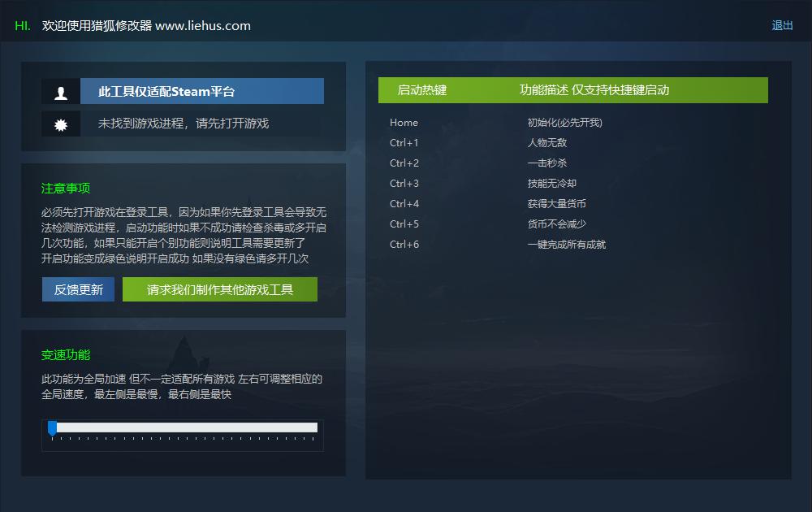
Task: Click 货币不会减少 function text
Action: 557,223
